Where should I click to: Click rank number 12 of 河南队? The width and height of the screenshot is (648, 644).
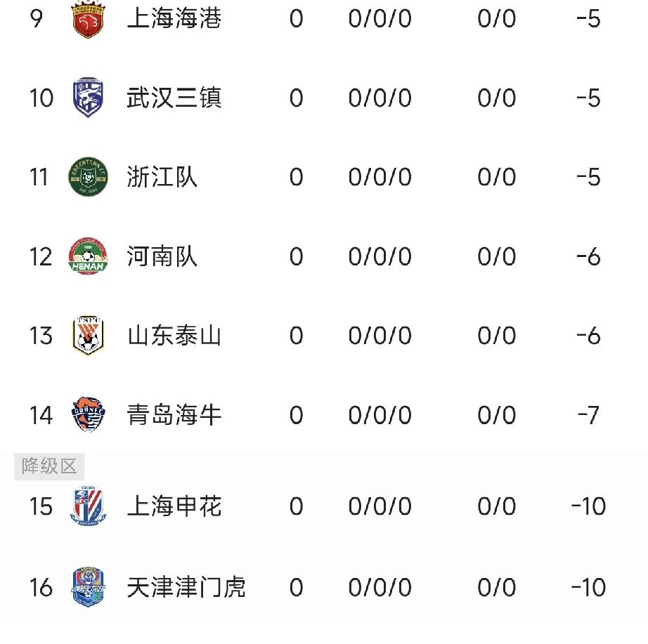41,256
